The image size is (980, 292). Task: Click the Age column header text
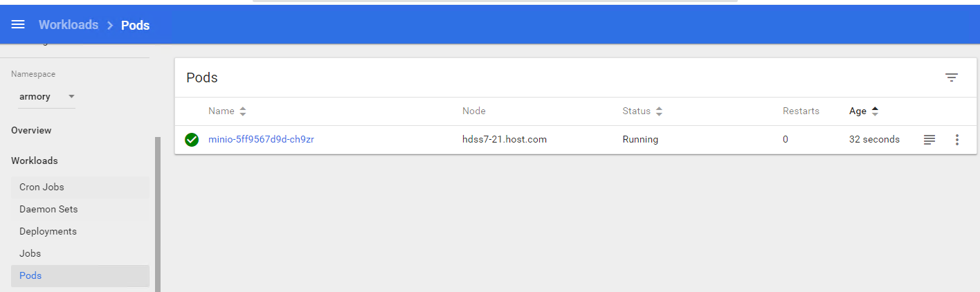coord(857,111)
